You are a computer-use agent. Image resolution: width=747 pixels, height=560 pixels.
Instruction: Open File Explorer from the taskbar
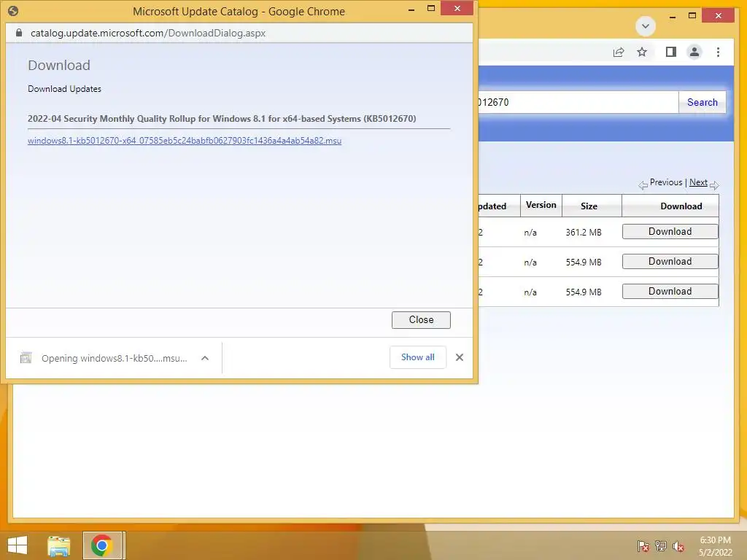(59, 545)
